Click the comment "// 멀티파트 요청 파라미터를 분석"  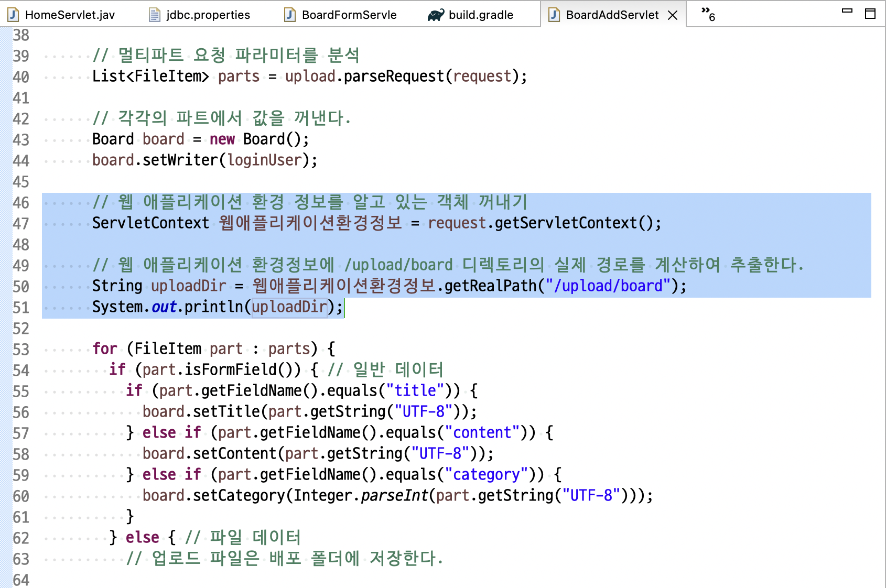click(226, 56)
